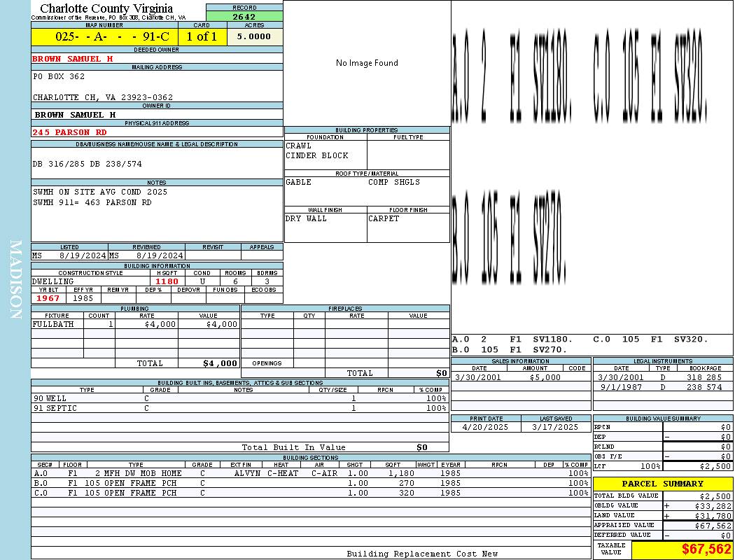Click ALVYN exterior finish cell
Viewport: 735px width, 560px height.
tap(247, 473)
